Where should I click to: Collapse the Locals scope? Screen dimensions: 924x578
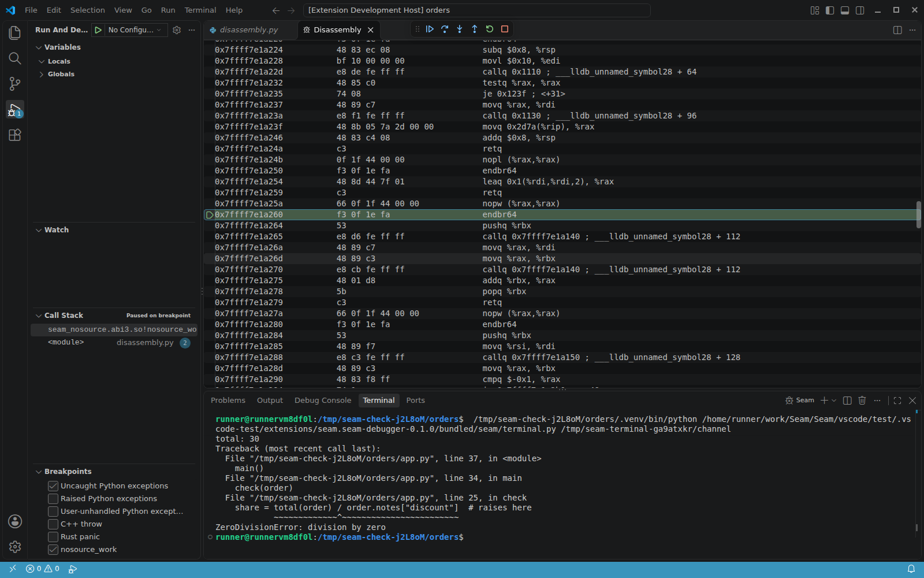click(42, 61)
